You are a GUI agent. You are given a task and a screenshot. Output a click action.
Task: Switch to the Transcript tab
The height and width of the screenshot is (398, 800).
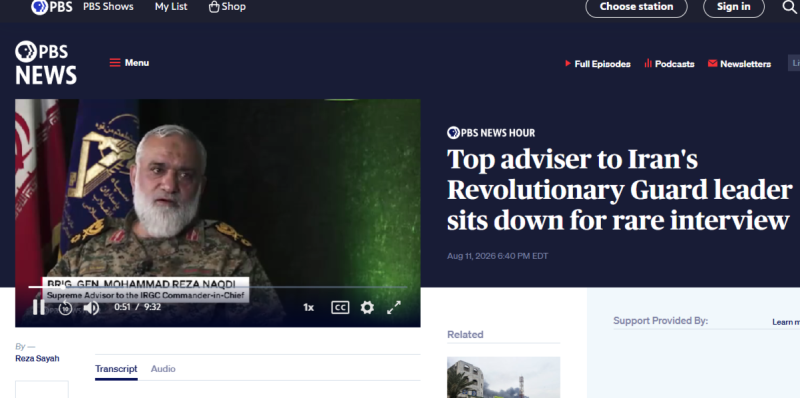(x=116, y=368)
